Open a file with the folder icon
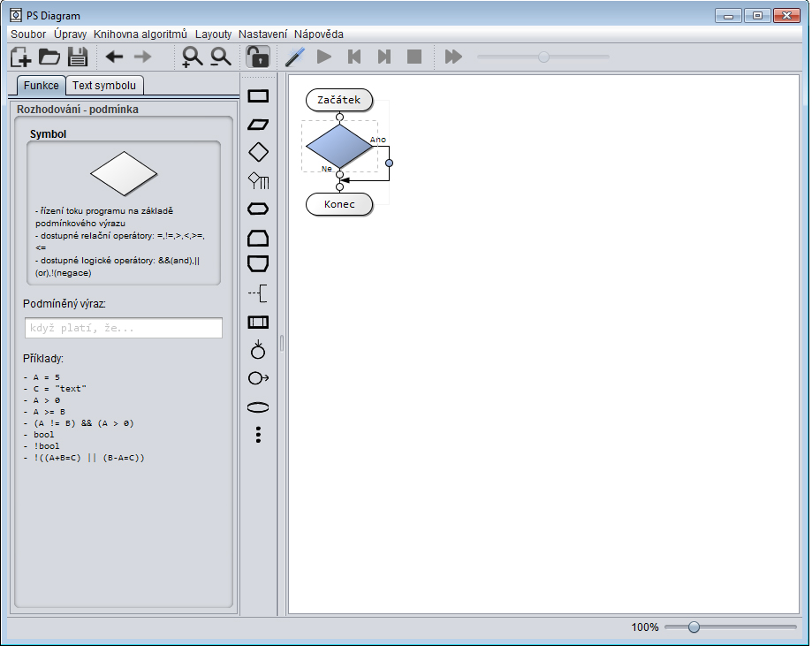This screenshot has width=812, height=646. 49,57
